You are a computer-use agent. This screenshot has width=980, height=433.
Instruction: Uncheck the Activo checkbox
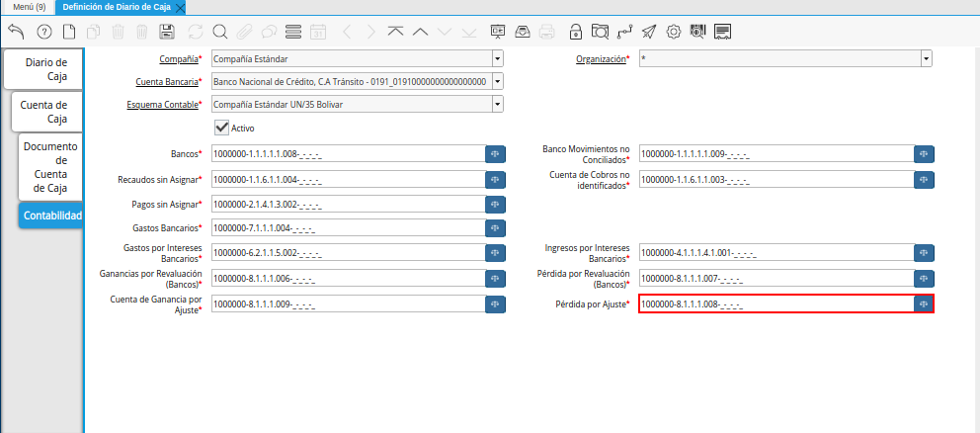(x=222, y=128)
